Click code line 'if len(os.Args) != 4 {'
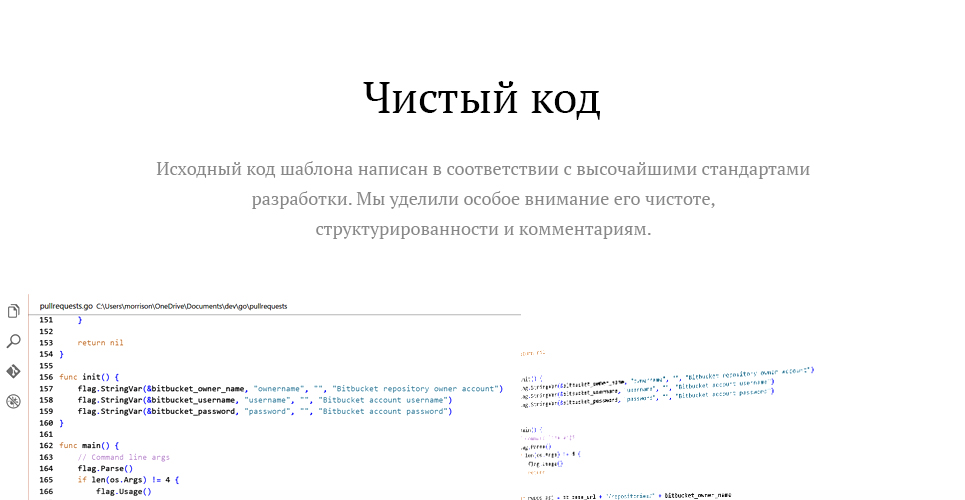The image size is (965, 500). 128,480
